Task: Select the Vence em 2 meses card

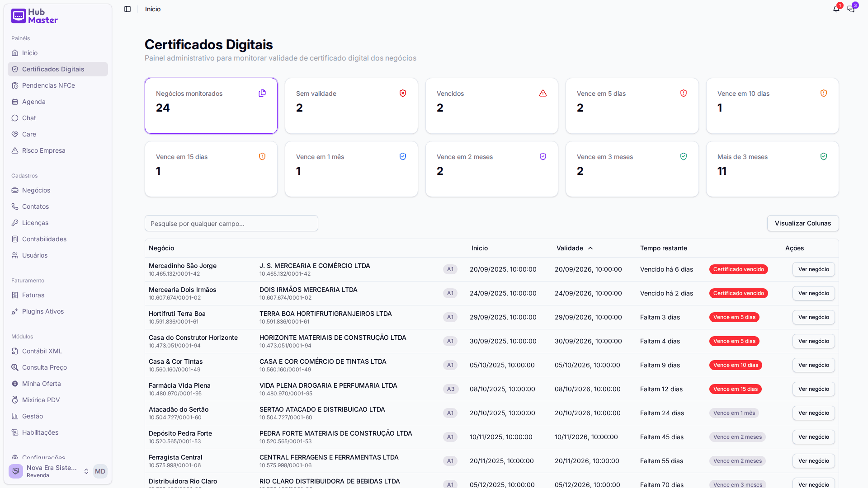Action: pos(492,169)
